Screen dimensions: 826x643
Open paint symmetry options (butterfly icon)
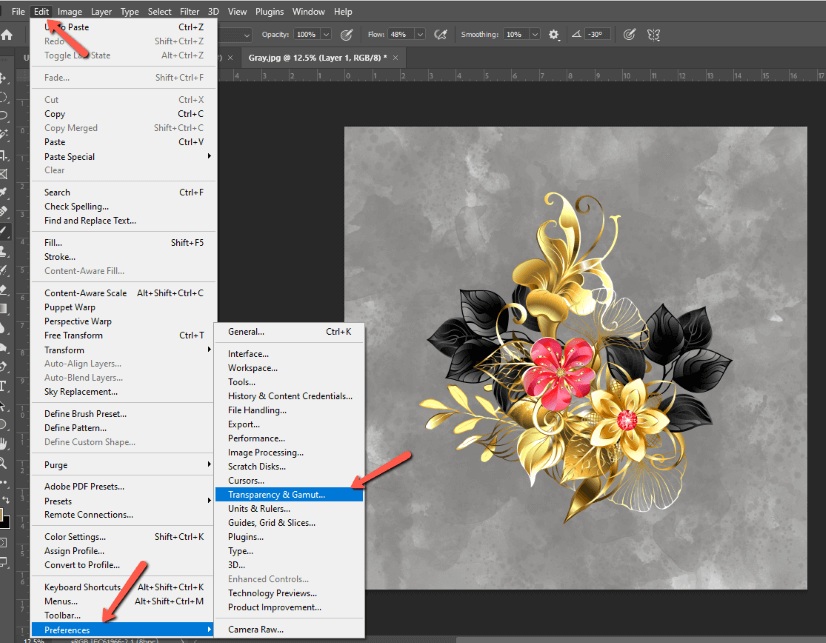coord(654,33)
